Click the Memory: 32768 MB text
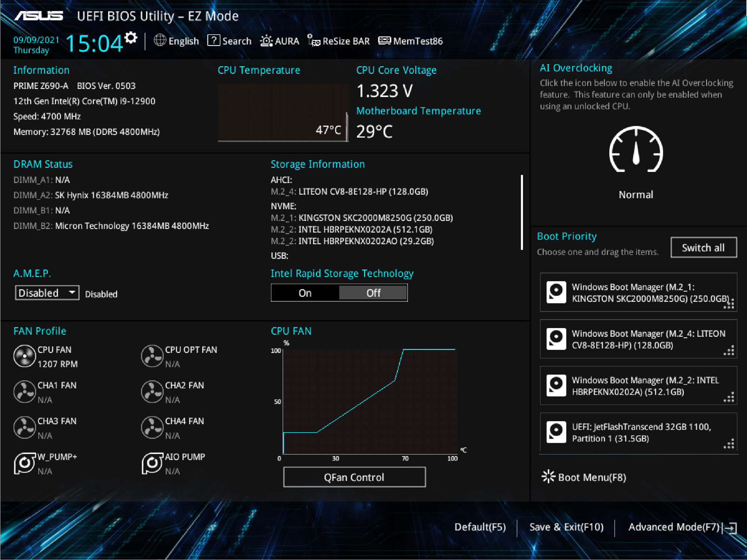The width and height of the screenshot is (747, 560). point(86,132)
